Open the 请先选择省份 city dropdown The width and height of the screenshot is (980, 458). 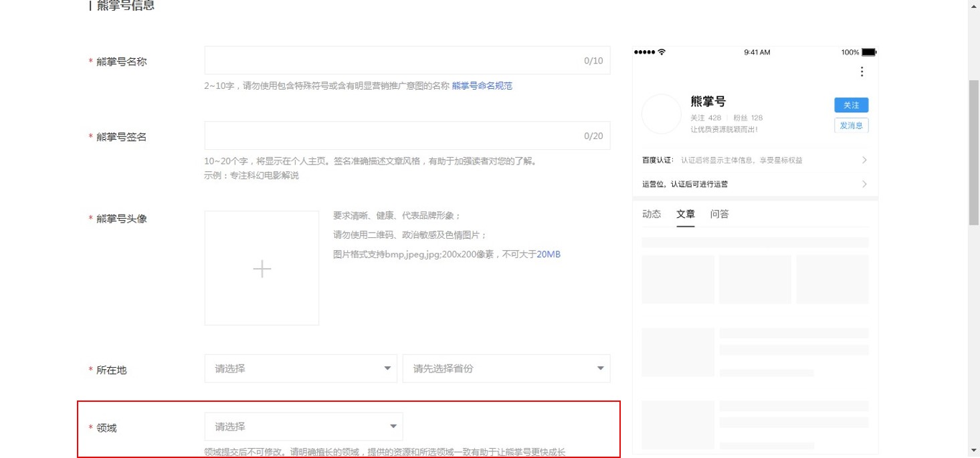(506, 368)
